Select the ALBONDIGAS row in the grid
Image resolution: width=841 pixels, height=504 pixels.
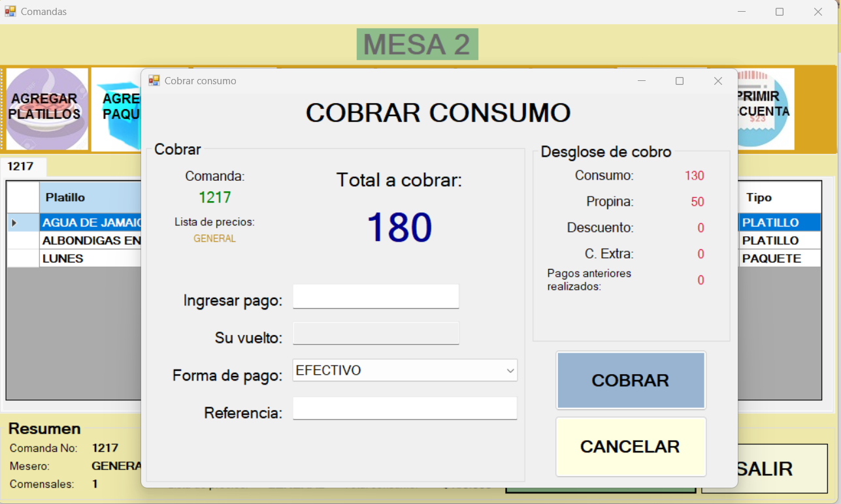(90, 241)
